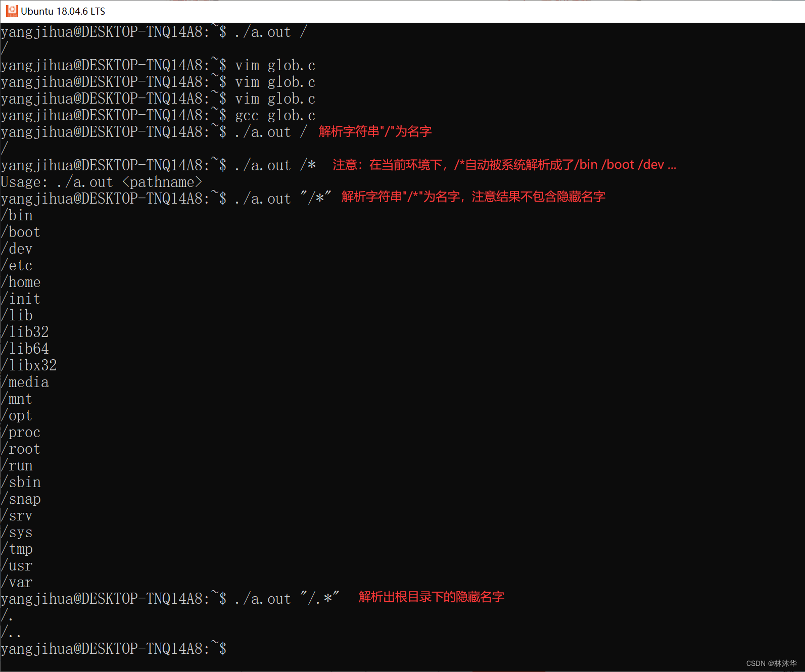Click the red note "解析出根目录下的隐藏名字"

point(432,597)
